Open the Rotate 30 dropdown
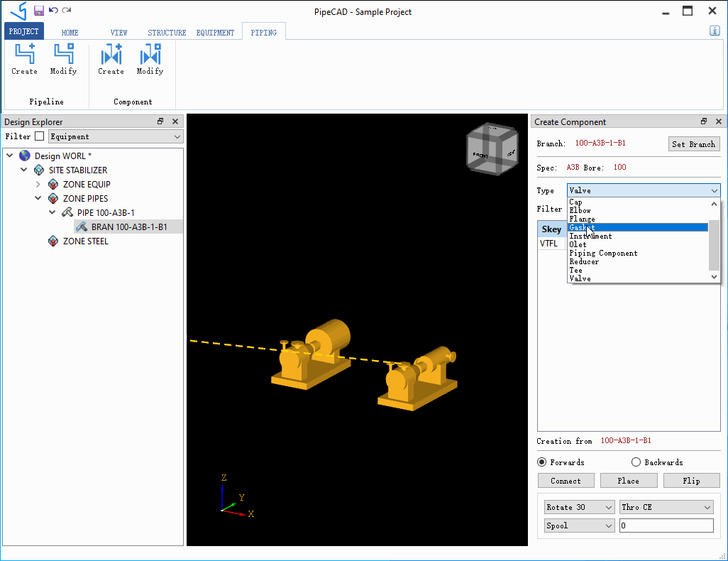728x561 pixels. pyautogui.click(x=580, y=507)
